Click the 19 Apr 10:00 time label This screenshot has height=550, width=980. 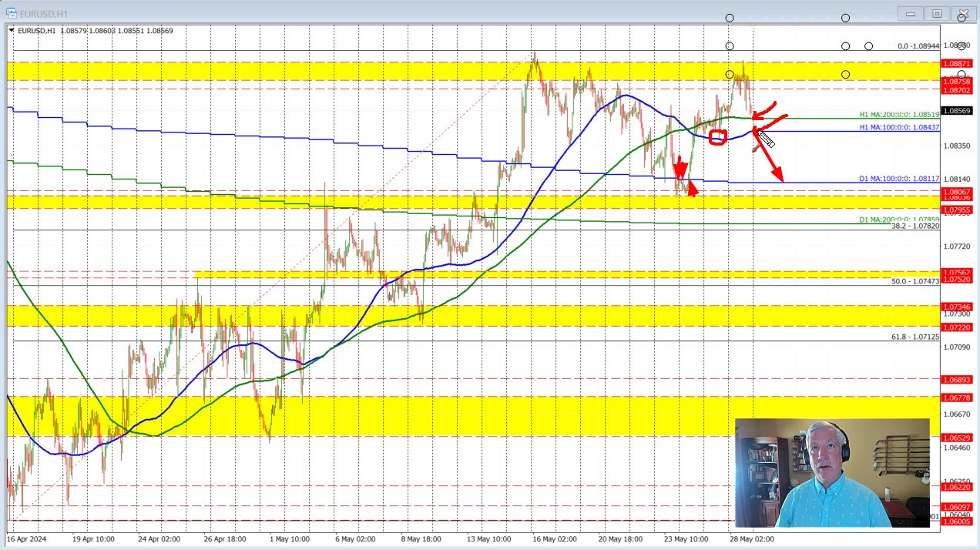94,539
